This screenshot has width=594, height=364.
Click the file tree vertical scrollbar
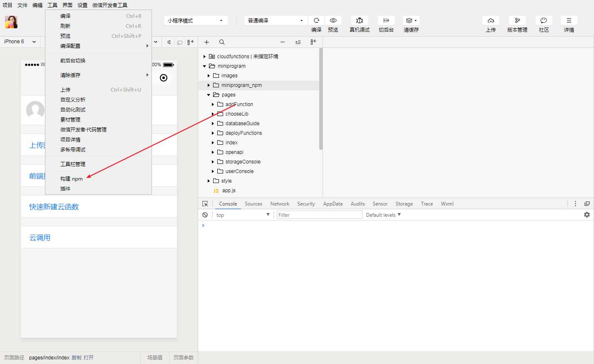pos(321,99)
